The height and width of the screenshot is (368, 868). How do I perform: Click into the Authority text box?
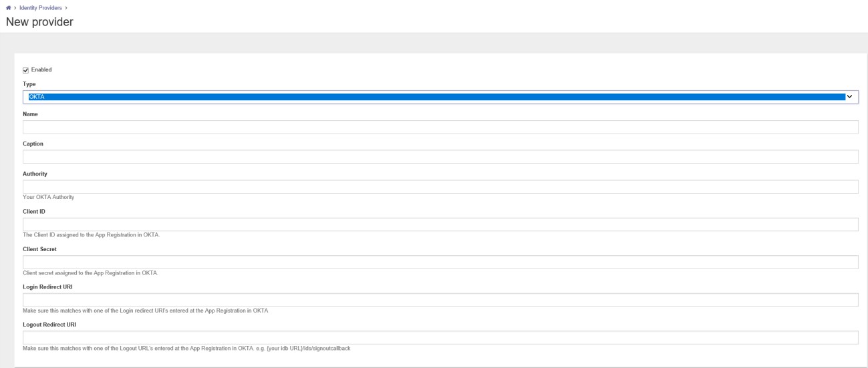[x=440, y=186]
